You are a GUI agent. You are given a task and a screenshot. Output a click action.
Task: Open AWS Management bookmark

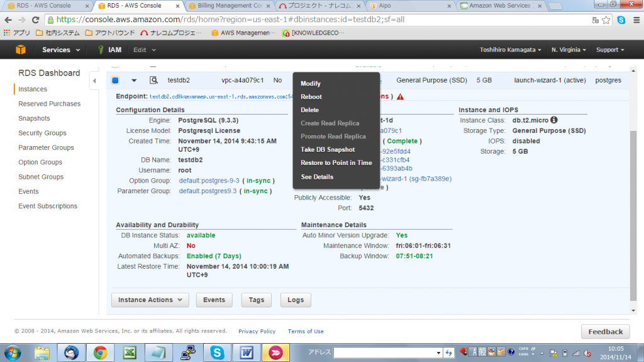242,33
